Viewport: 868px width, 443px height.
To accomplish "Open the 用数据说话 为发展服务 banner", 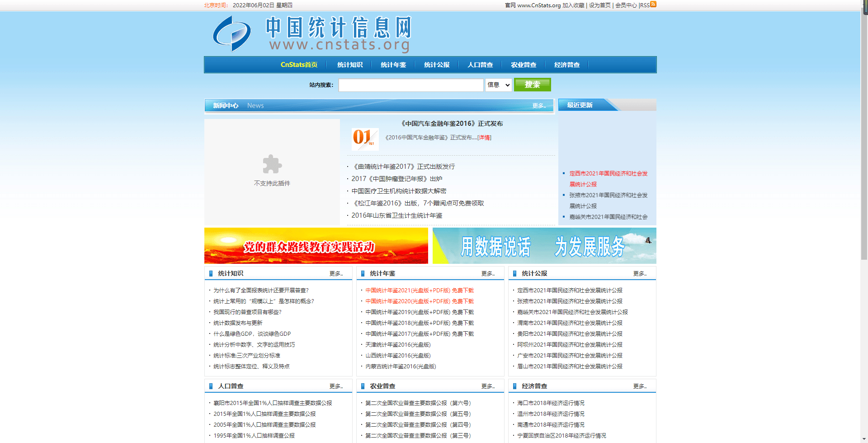I will tap(544, 246).
